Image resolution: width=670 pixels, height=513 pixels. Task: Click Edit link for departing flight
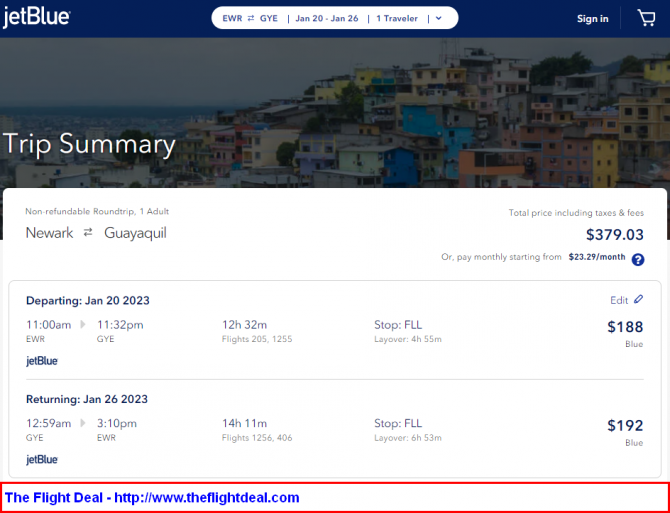(x=619, y=300)
